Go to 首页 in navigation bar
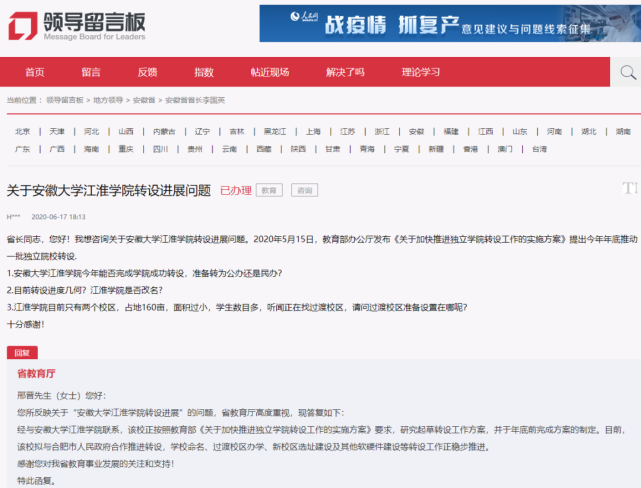This screenshot has height=488, width=641. pyautogui.click(x=35, y=72)
